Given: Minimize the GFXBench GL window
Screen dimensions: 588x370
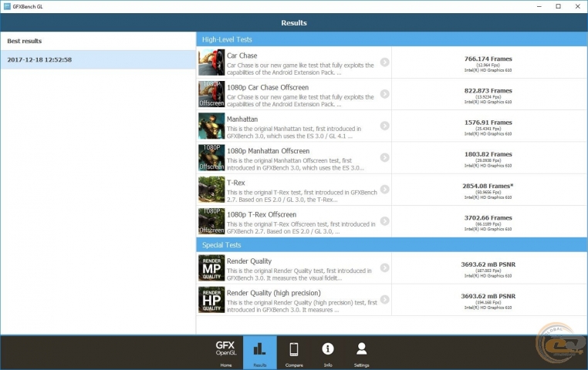Looking at the screenshot, I should pos(539,6).
